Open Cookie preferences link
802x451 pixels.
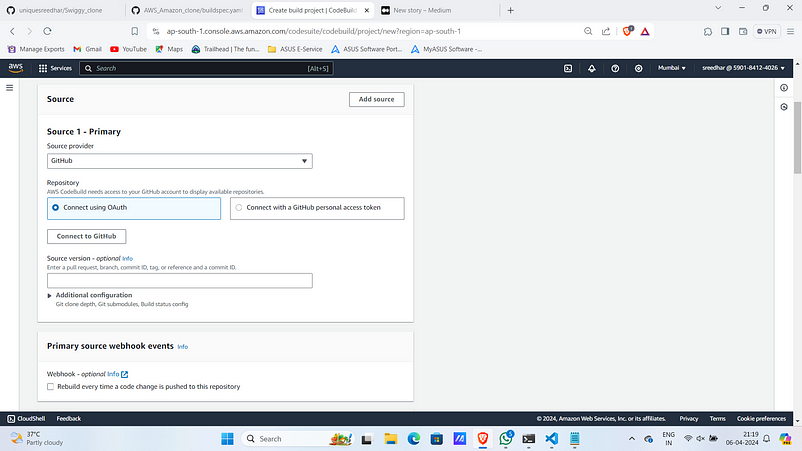click(761, 419)
